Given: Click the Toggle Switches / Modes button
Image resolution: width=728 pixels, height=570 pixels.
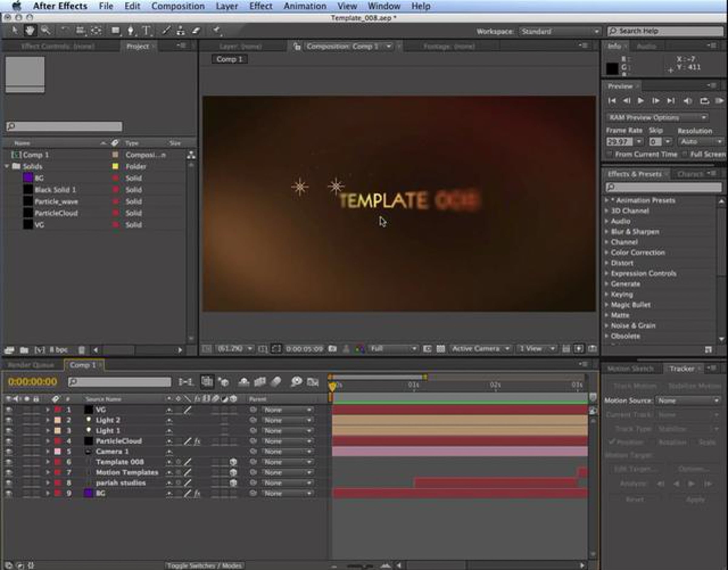Looking at the screenshot, I should click(204, 566).
